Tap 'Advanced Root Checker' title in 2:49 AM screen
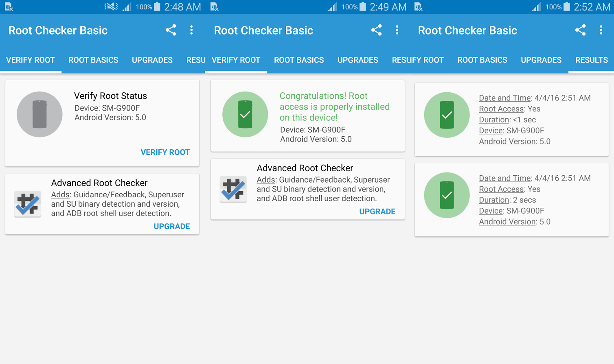This screenshot has height=364, width=614. click(305, 168)
